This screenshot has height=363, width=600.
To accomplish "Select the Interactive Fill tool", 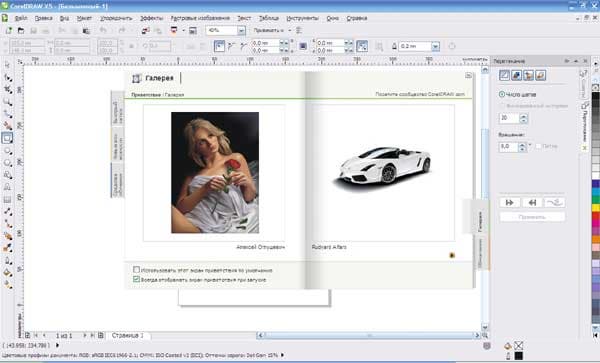I will pos(7,285).
